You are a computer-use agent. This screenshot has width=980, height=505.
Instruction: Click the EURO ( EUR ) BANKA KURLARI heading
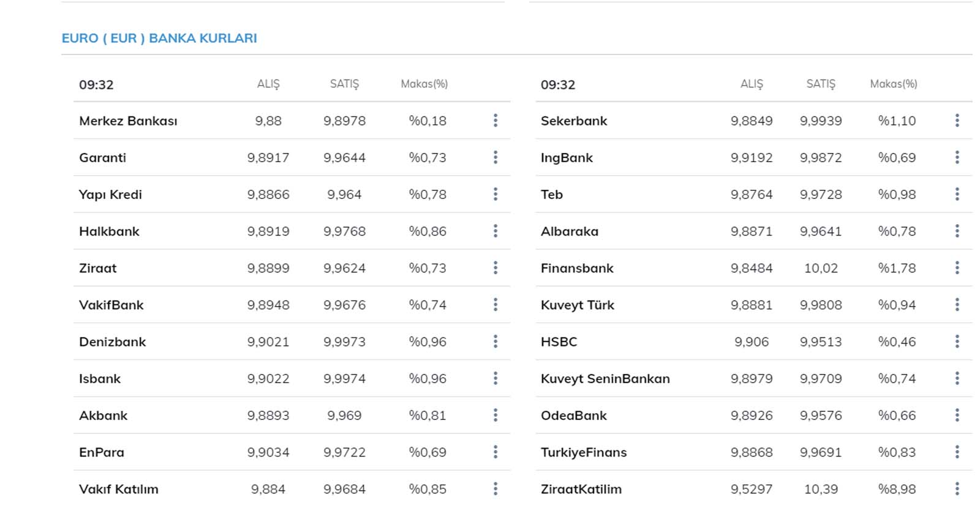pos(159,38)
